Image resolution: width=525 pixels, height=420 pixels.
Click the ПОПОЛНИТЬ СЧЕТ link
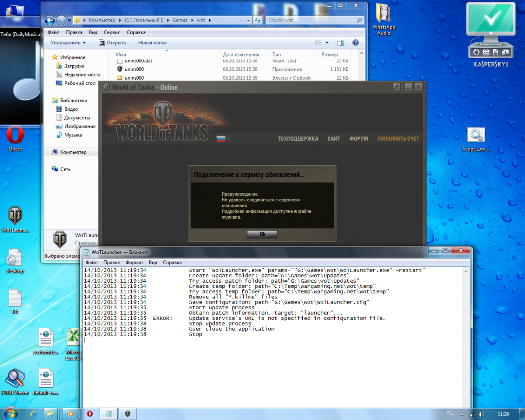tap(398, 139)
